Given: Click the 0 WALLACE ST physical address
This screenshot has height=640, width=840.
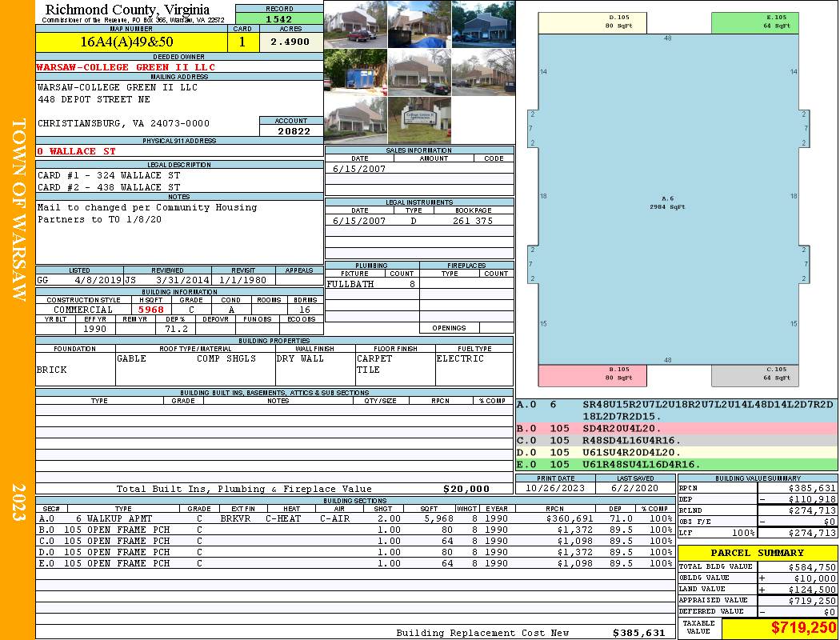Looking at the screenshot, I should (x=77, y=151).
